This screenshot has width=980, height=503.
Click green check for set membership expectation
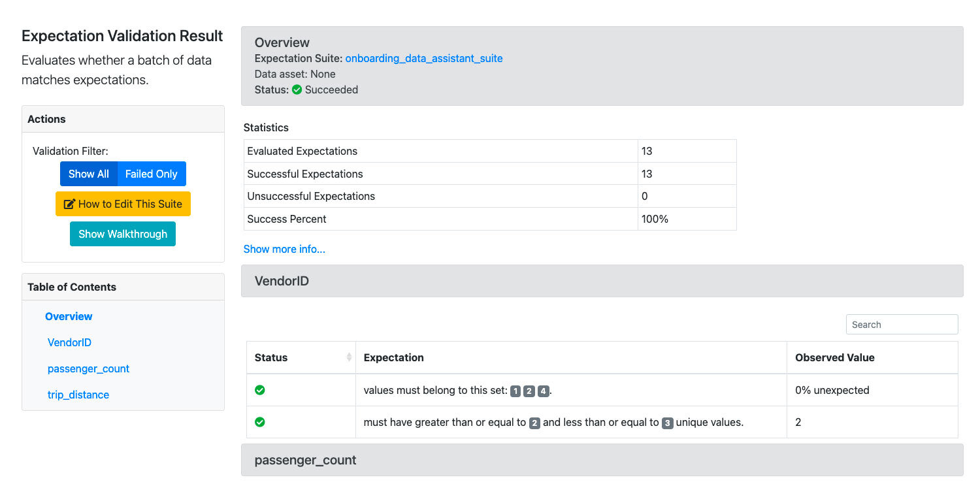(x=259, y=390)
